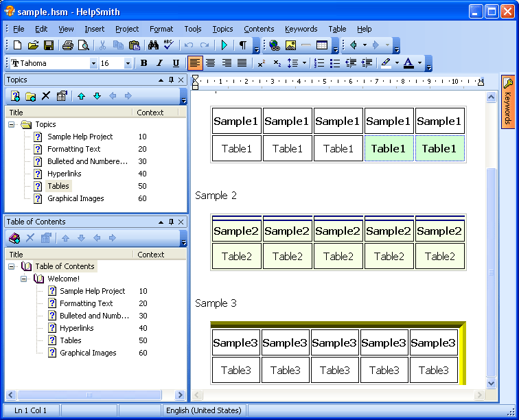Toggle Italic formatting
Screen dimensions: 519x420
[x=159, y=63]
